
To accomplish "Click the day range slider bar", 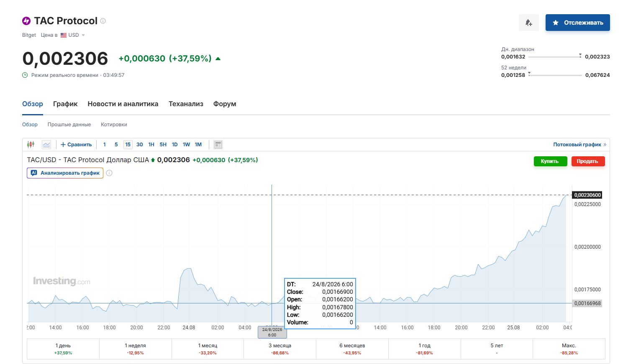I will (555, 57).
